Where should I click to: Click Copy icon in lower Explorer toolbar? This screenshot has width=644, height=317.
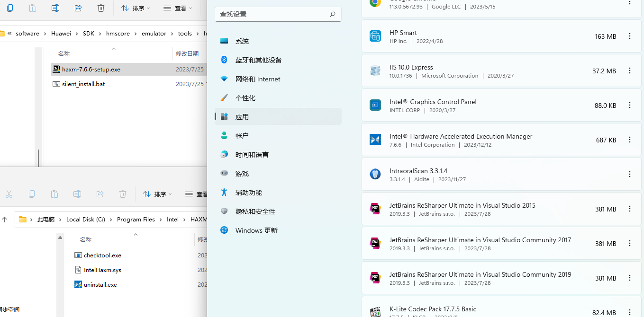[32, 194]
